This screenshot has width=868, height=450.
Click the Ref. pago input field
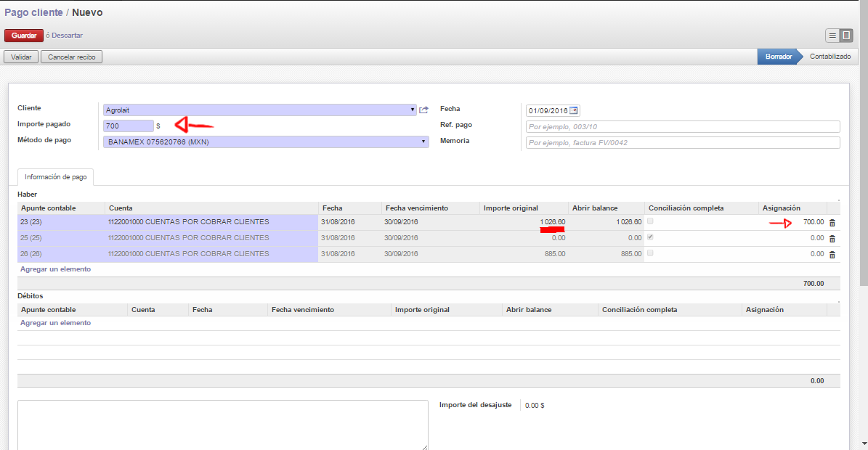click(683, 126)
